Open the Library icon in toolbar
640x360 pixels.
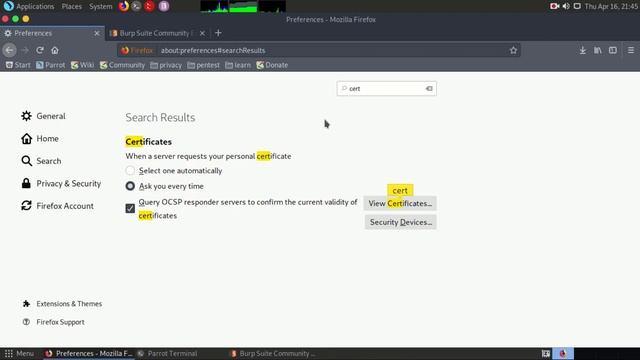point(598,50)
